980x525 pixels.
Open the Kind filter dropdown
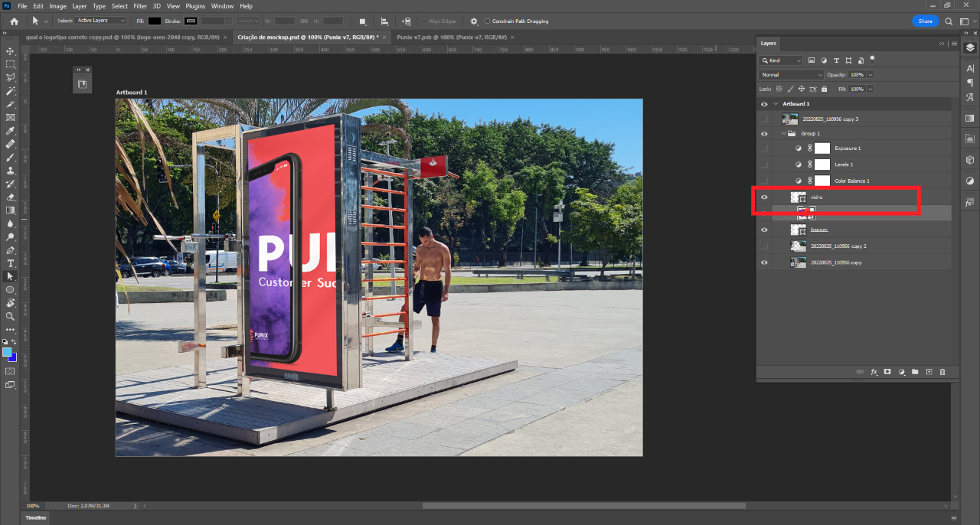(x=781, y=60)
